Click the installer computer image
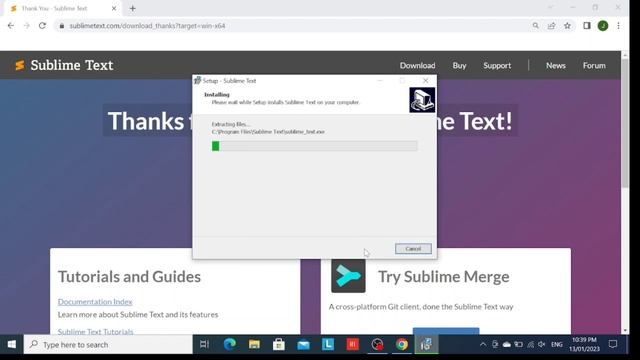 coord(422,100)
